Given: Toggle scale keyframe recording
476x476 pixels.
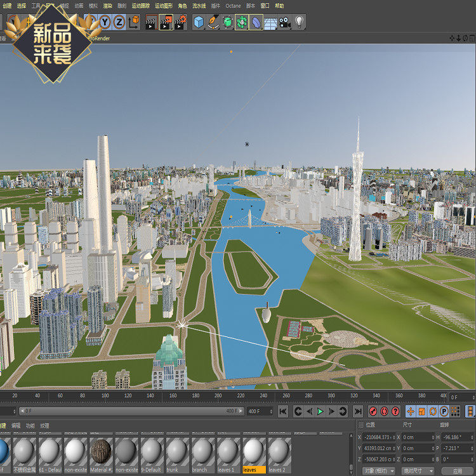Looking at the screenshot, I should [421, 412].
